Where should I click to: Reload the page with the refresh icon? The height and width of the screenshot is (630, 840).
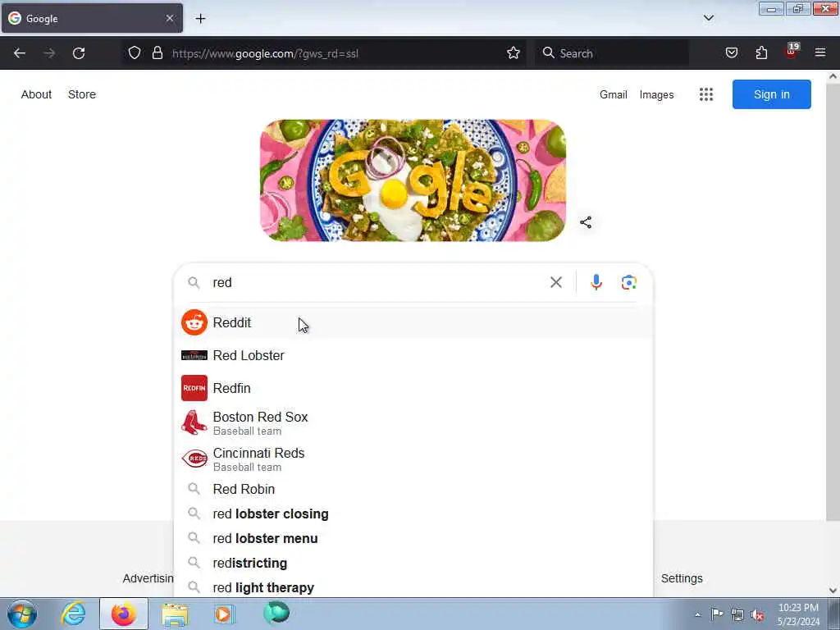[x=79, y=53]
